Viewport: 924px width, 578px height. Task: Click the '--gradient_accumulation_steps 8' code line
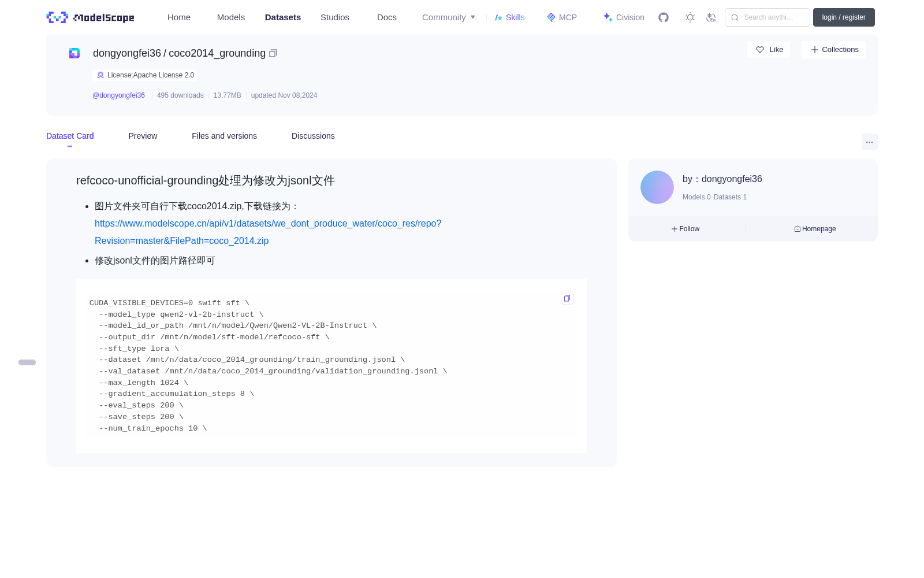pos(176,394)
